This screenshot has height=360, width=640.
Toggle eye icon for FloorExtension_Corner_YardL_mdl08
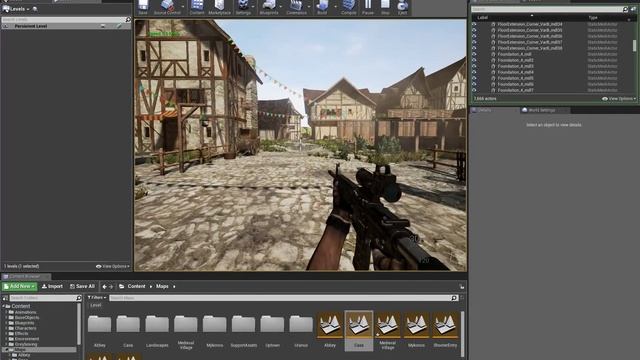point(474,48)
